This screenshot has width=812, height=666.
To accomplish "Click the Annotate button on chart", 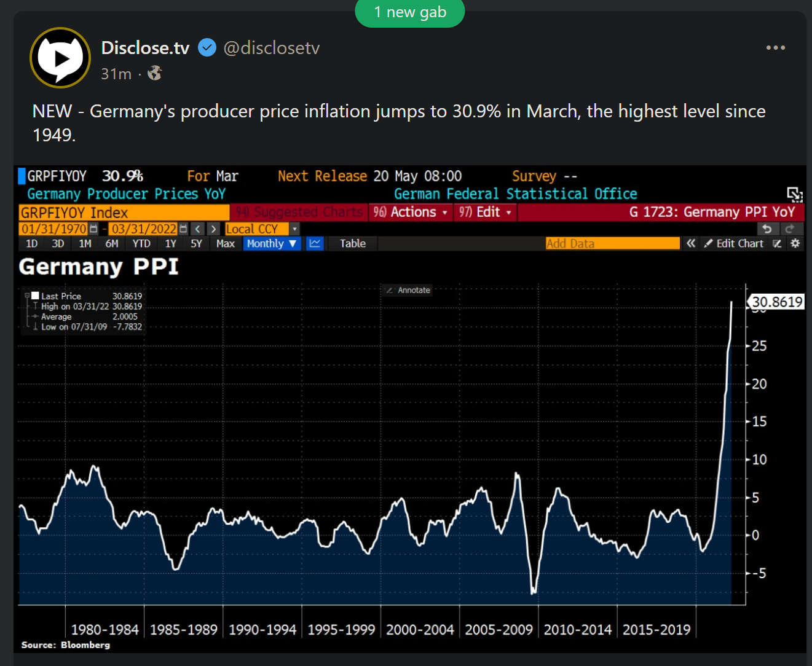I will 408,290.
